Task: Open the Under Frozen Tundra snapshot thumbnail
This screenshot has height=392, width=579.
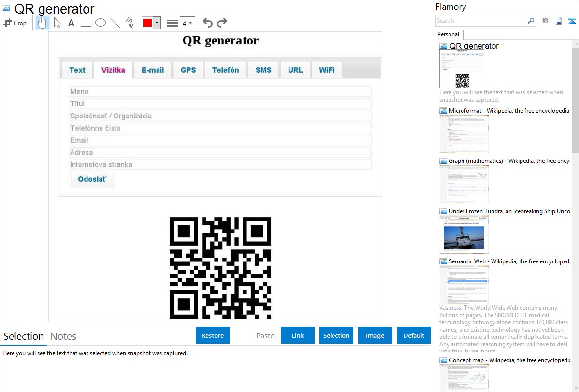Action: coord(464,234)
